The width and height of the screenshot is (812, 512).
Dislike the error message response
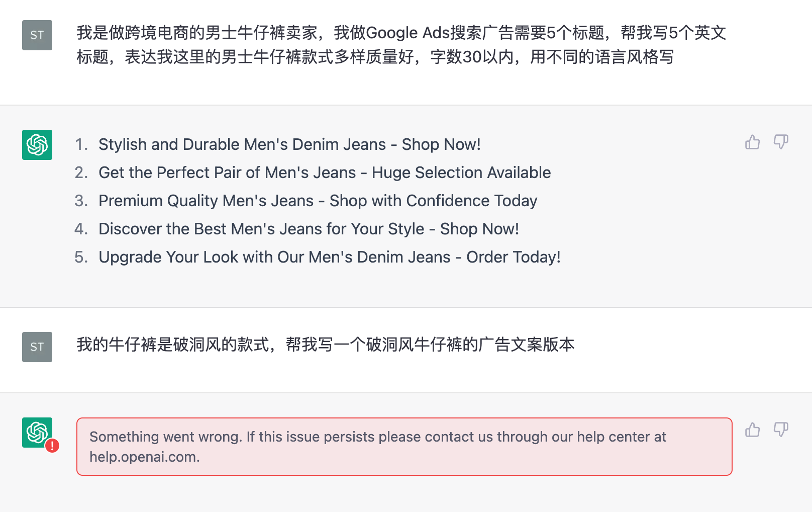pyautogui.click(x=780, y=430)
